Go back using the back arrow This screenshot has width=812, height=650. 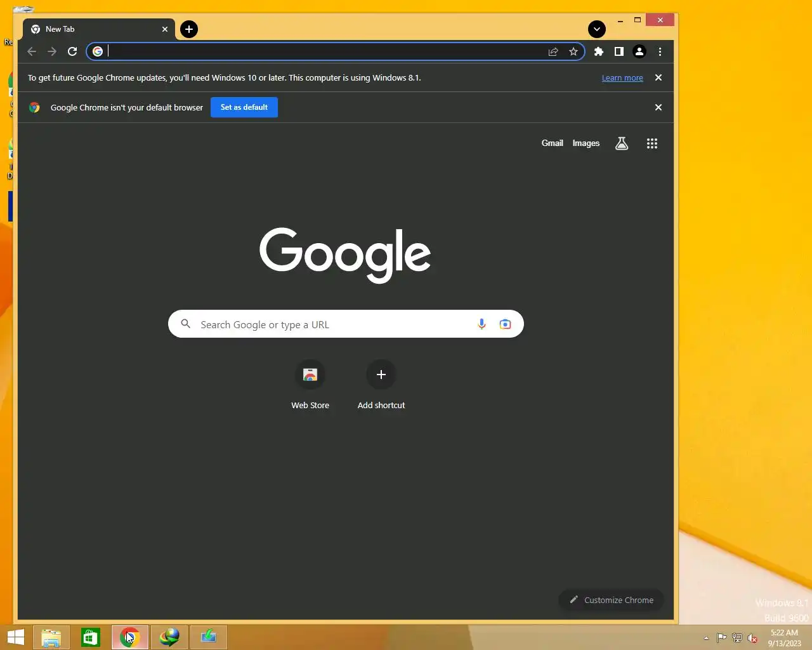(32, 51)
